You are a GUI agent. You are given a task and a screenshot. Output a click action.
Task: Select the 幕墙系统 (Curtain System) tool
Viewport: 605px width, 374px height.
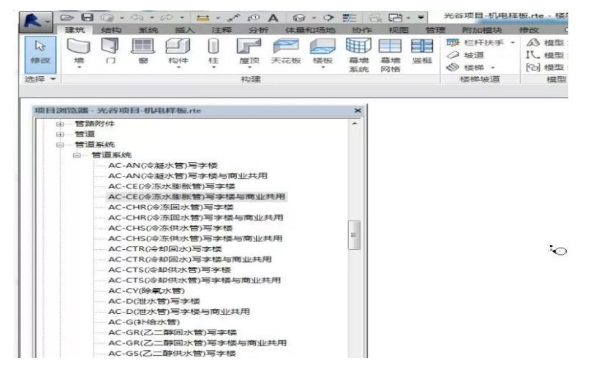(359, 55)
